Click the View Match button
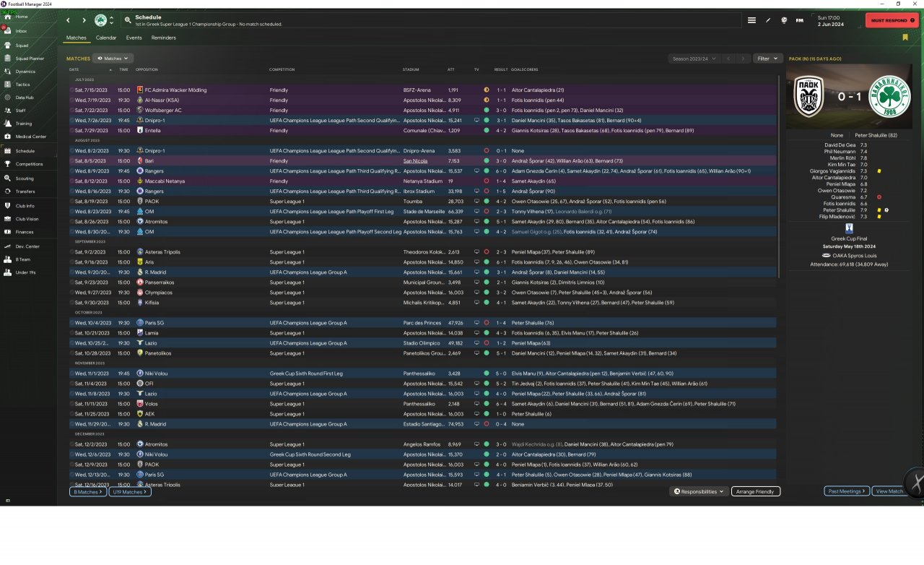Screen dimensions: 924x565 pyautogui.click(x=889, y=491)
